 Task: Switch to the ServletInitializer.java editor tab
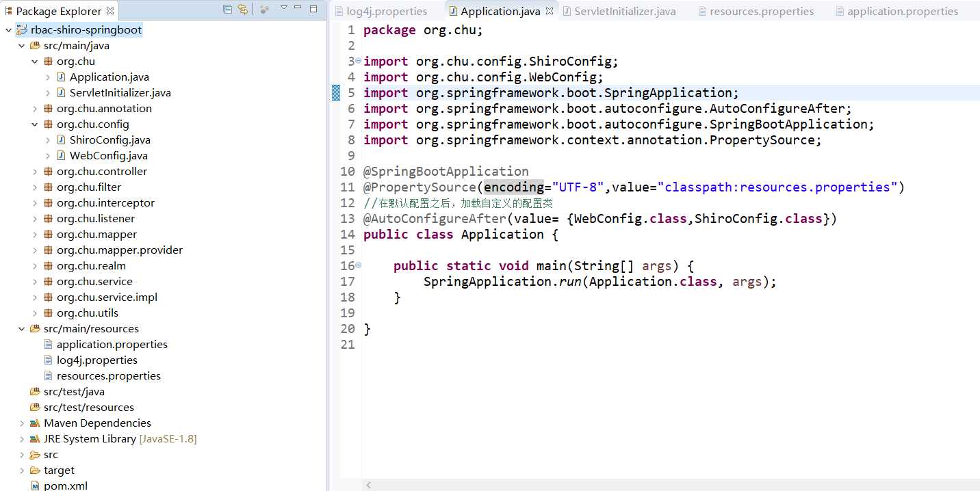pos(619,11)
